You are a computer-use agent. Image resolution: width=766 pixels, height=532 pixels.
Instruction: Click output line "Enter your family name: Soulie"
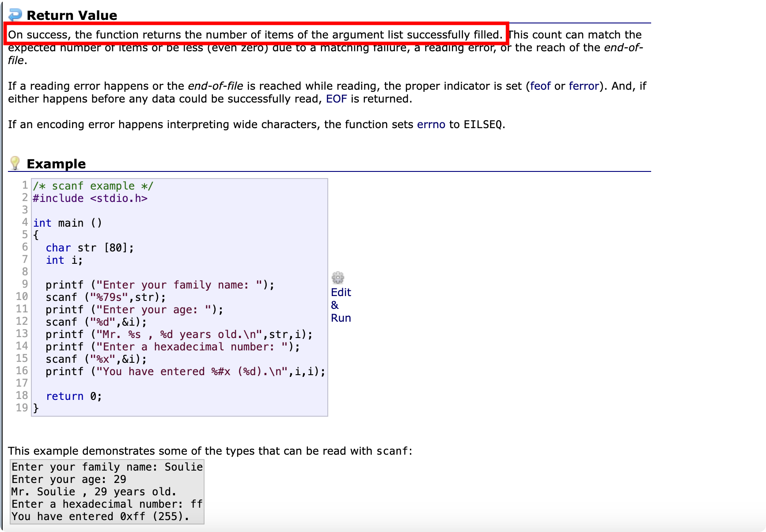[x=107, y=467]
